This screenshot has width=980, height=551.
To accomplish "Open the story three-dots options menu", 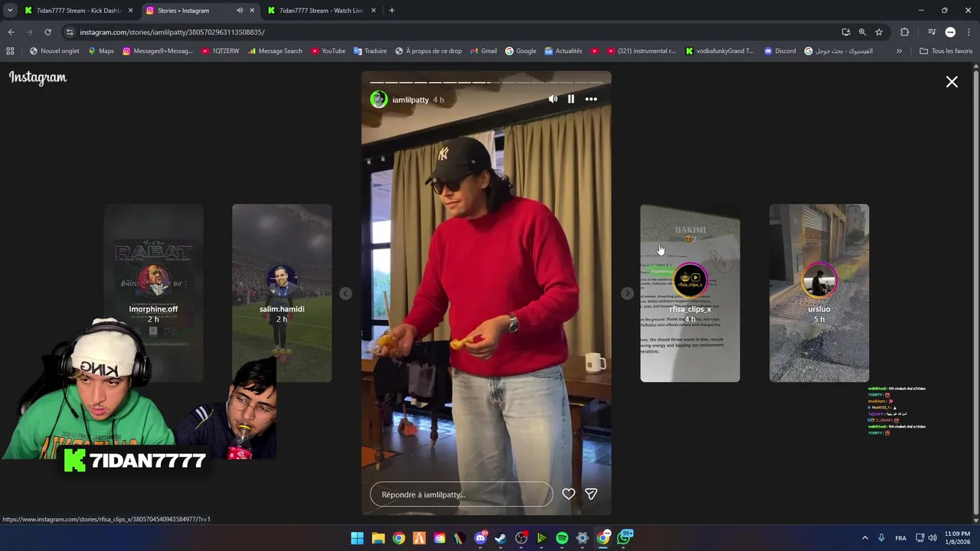I will click(x=591, y=99).
